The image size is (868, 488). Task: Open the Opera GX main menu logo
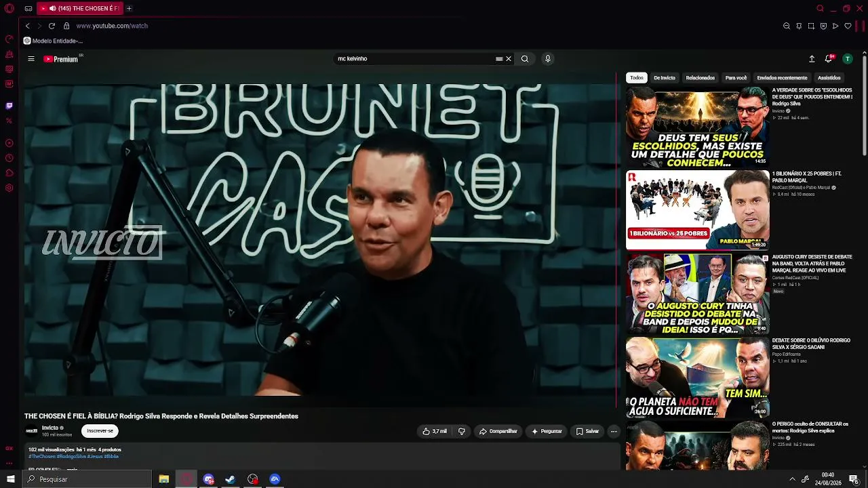click(x=9, y=9)
